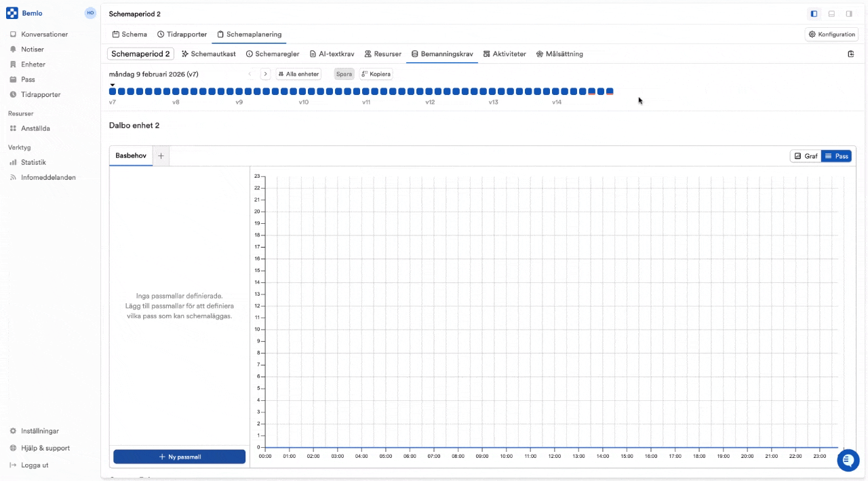Select last day square in timeline
868x481 pixels.
610,91
